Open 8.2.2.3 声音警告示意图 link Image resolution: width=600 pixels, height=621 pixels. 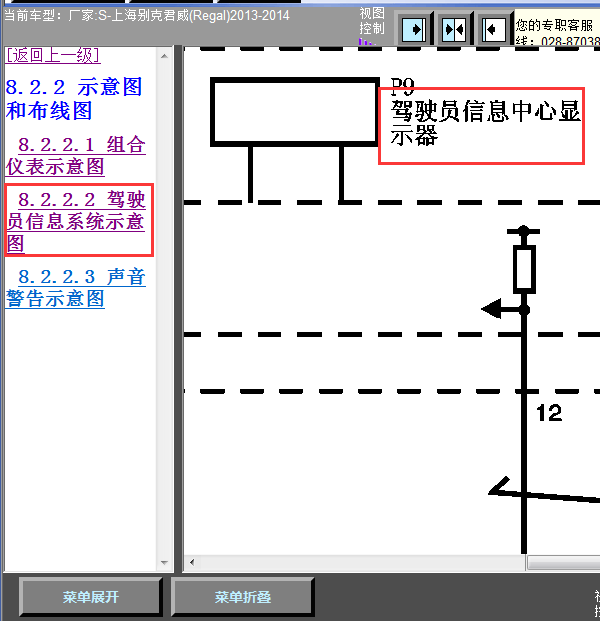76,288
